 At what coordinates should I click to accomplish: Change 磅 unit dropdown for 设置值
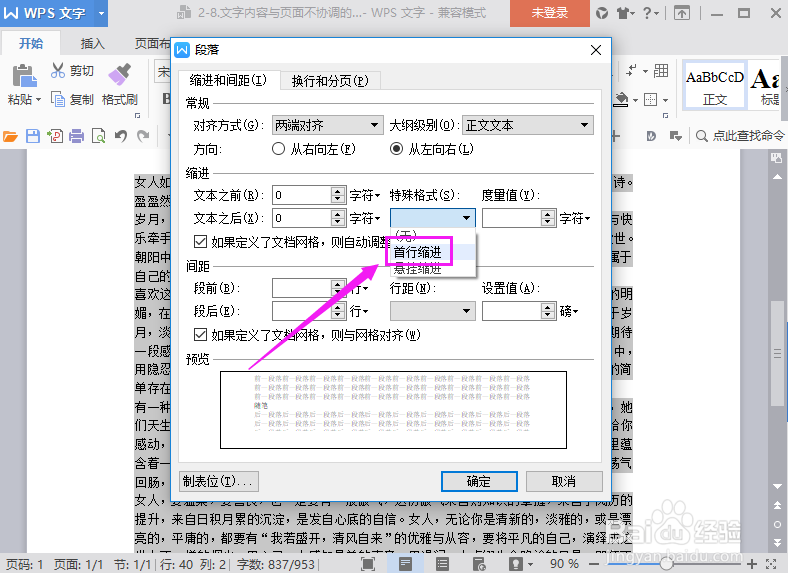click(x=569, y=311)
